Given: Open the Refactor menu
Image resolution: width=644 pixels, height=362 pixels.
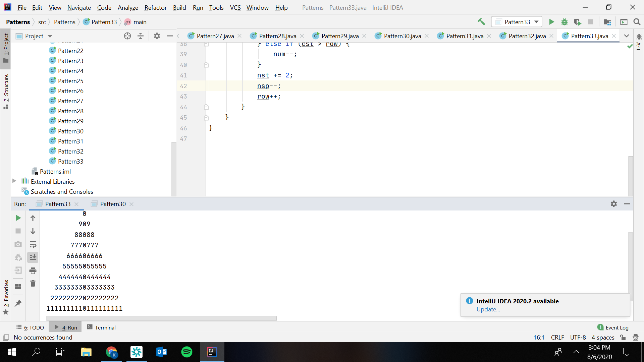Looking at the screenshot, I should (x=155, y=7).
